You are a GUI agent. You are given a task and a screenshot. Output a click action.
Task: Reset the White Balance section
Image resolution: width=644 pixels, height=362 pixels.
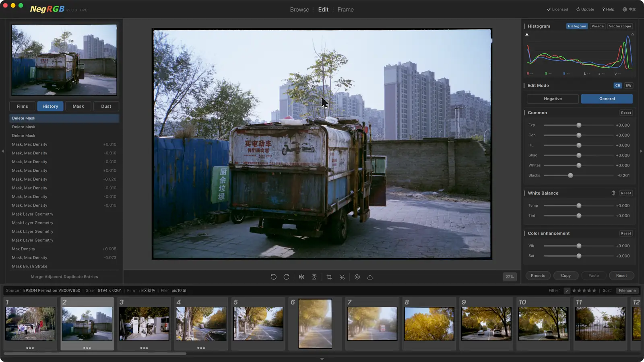626,193
